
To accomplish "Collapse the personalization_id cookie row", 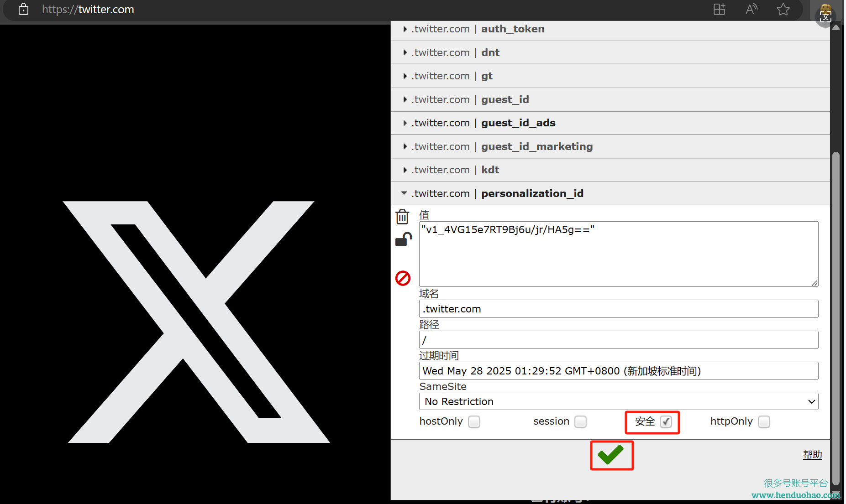I will (610, 193).
